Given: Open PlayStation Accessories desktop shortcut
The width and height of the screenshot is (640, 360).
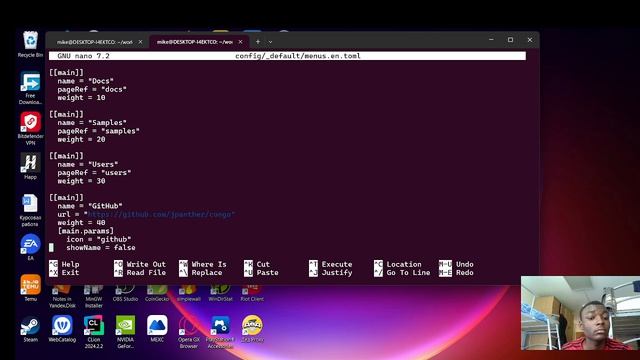Looking at the screenshot, I should click(x=220, y=331).
